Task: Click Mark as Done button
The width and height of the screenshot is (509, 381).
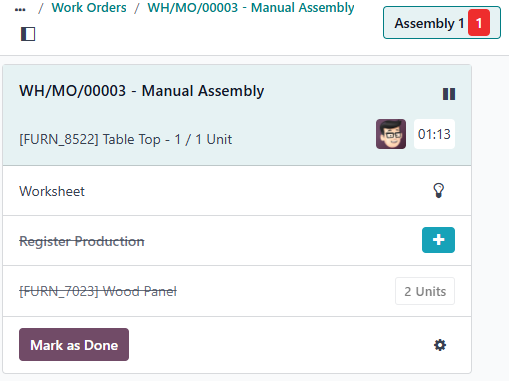Action: pyautogui.click(x=74, y=344)
